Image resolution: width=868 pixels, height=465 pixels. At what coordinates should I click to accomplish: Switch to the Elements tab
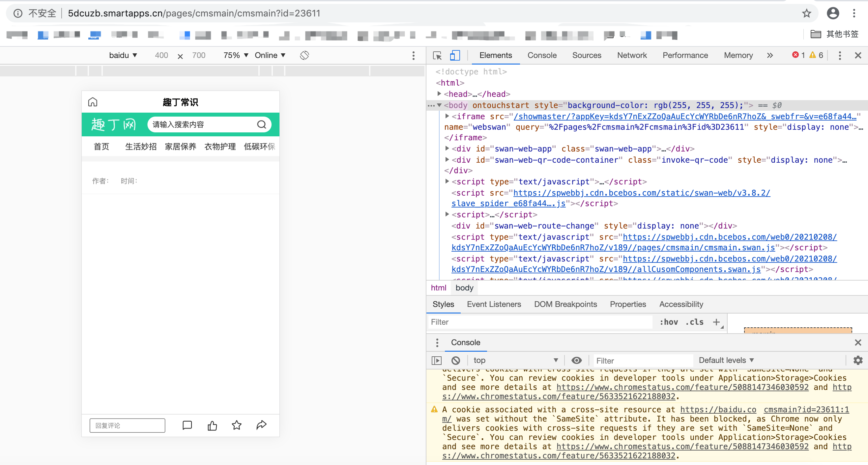495,55
